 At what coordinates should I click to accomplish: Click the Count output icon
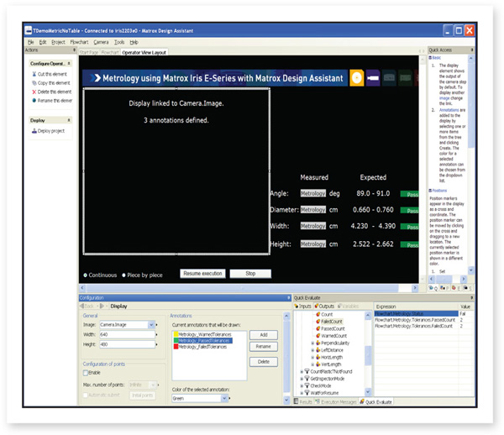(x=318, y=314)
